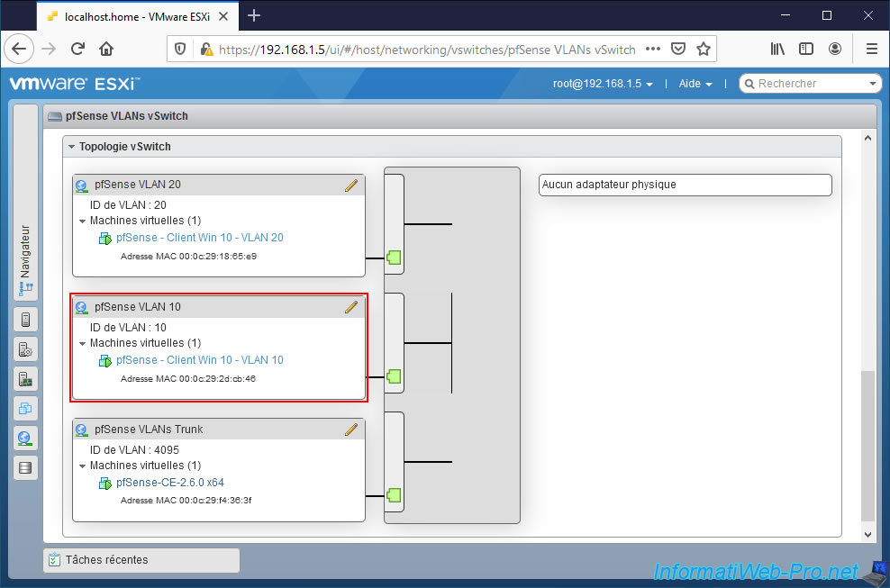The image size is (890, 588).
Task: Select the ID de VLAN : 20 text
Action: [128, 205]
